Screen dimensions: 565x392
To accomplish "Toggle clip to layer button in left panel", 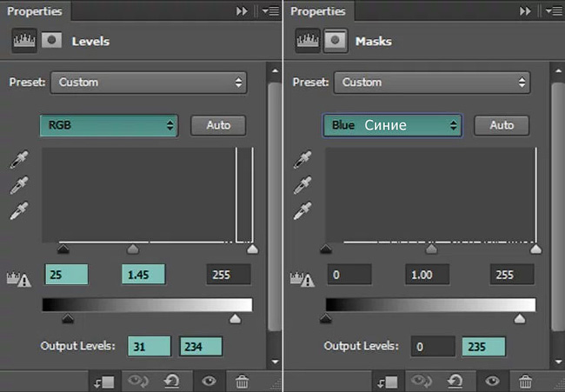I will (103, 382).
